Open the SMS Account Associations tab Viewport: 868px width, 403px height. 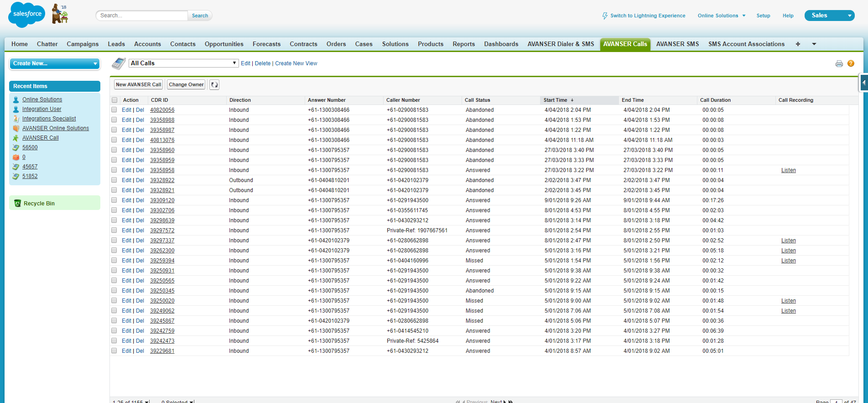(747, 44)
